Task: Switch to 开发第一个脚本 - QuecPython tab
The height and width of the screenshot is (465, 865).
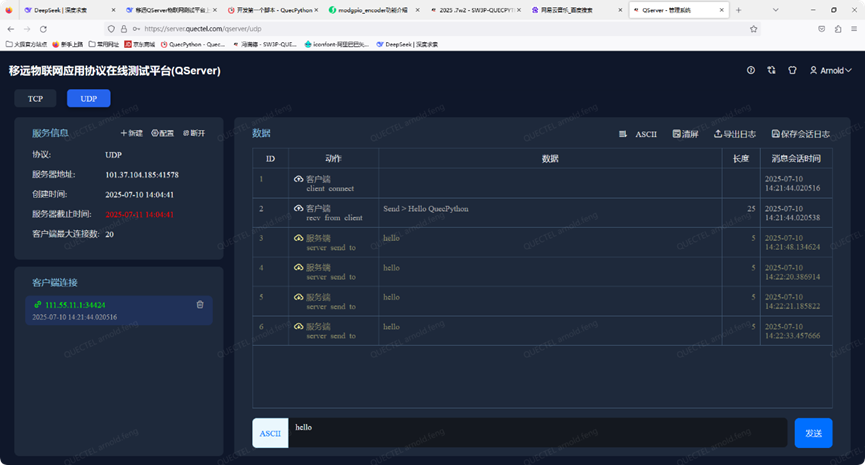Action: coord(273,10)
